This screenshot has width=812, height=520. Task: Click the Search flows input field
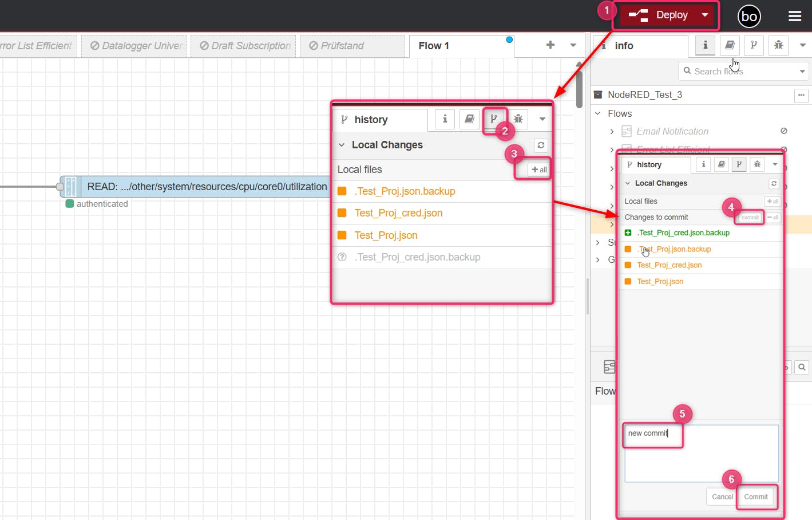click(x=738, y=72)
